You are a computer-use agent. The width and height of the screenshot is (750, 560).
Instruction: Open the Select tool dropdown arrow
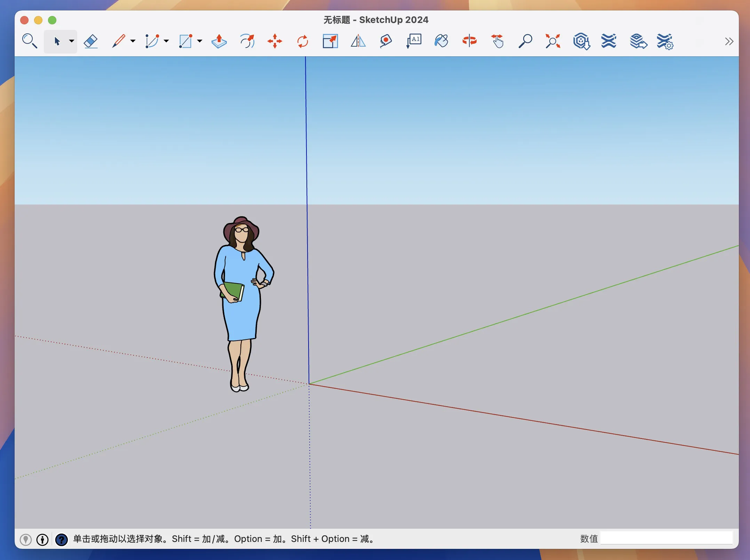click(x=72, y=41)
